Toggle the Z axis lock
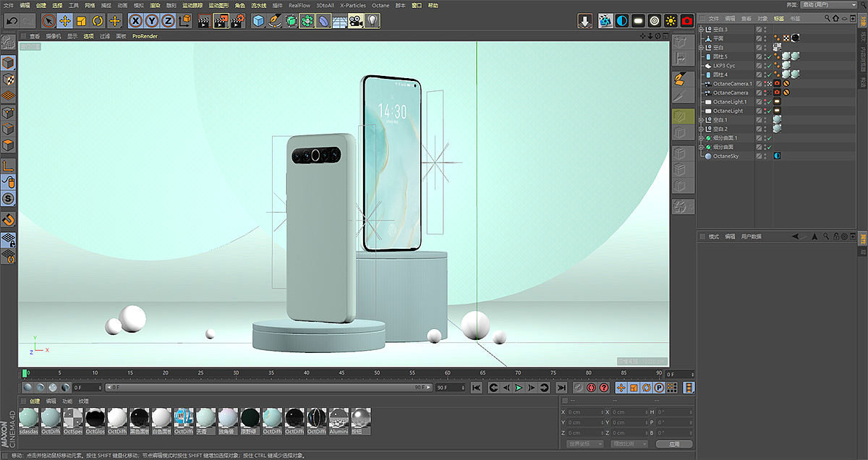This screenshot has width=868, height=460. coord(168,21)
